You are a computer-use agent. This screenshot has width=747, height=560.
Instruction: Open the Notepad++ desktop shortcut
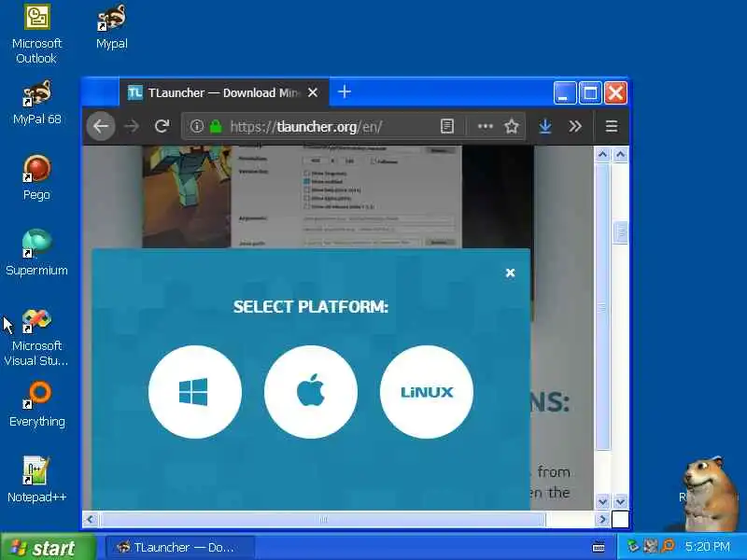coord(36,480)
